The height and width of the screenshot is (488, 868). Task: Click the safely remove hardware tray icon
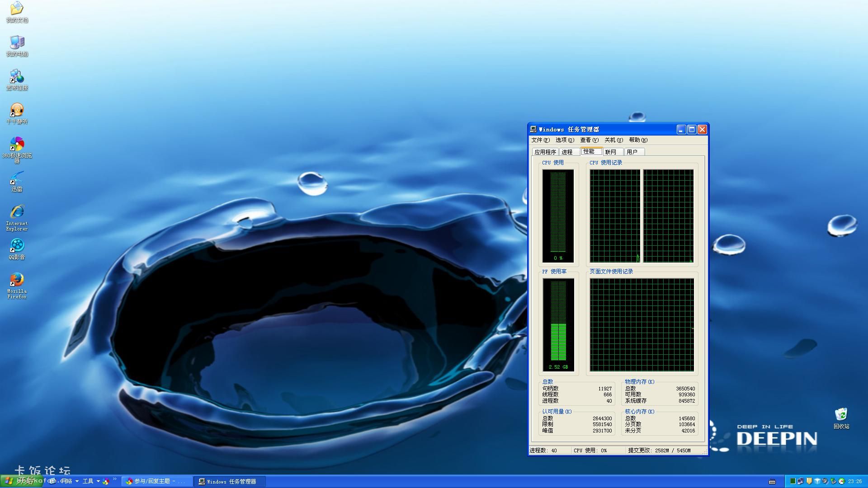click(833, 481)
